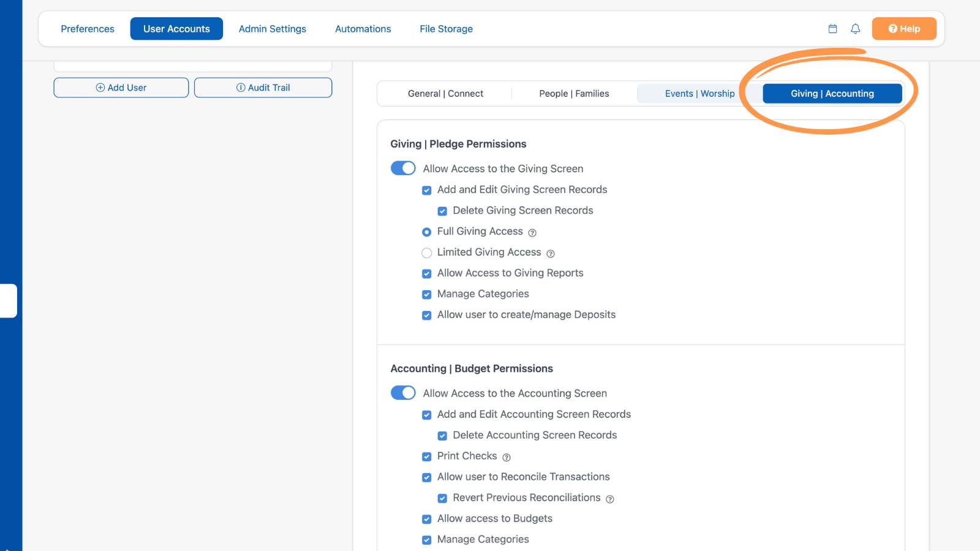Click help icon next to Full Giving Access
This screenshot has height=551, width=980.
click(532, 233)
